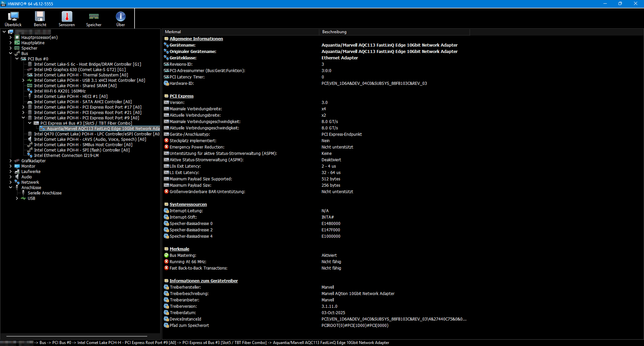Click the Systemressourcen section heading
Image resolution: width=644 pixels, height=346 pixels.
[188, 205]
